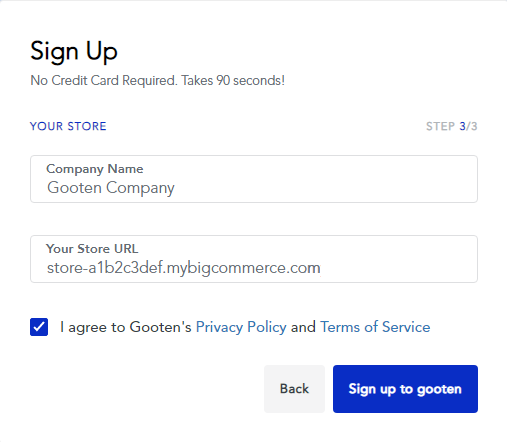Click the Company Name floating label
The image size is (507, 442).
click(95, 169)
